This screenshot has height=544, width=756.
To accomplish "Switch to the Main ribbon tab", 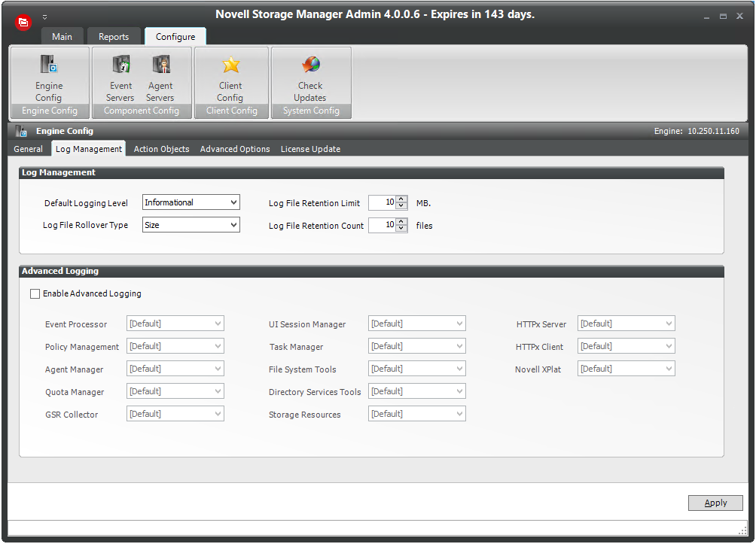I will tap(62, 37).
